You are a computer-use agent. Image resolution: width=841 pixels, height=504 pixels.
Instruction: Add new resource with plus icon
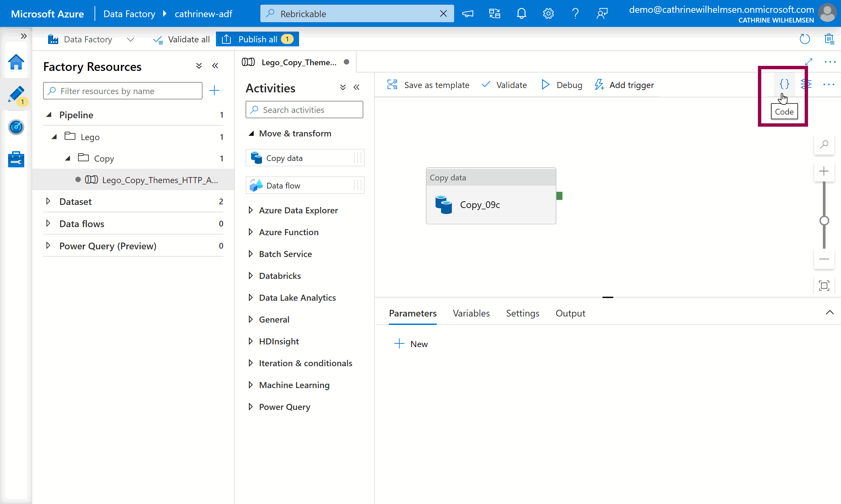[214, 91]
